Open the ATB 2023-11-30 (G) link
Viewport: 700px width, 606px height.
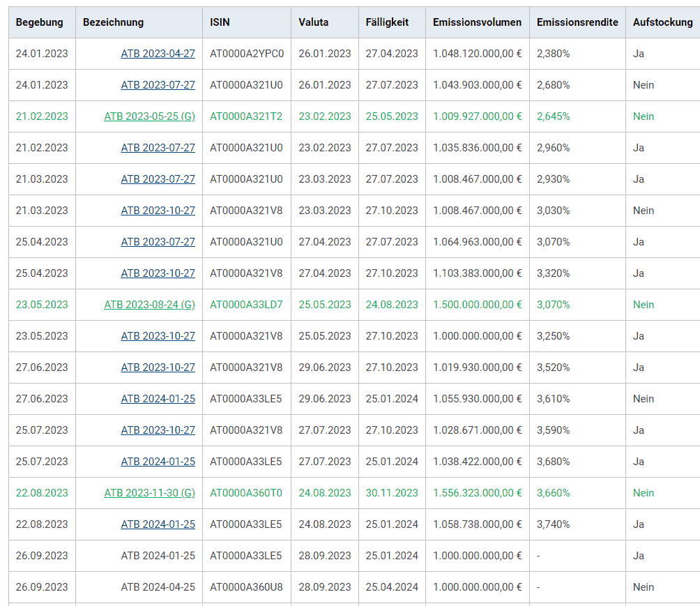(149, 493)
